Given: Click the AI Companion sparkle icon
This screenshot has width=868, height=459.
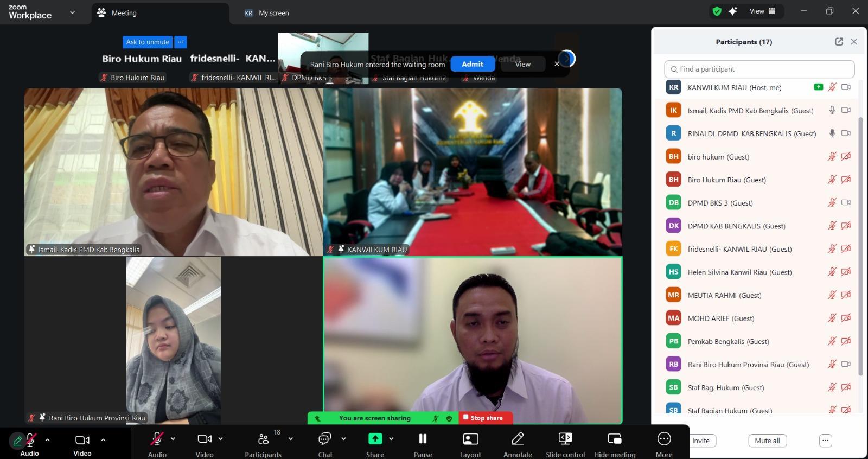Looking at the screenshot, I should pos(733,11).
